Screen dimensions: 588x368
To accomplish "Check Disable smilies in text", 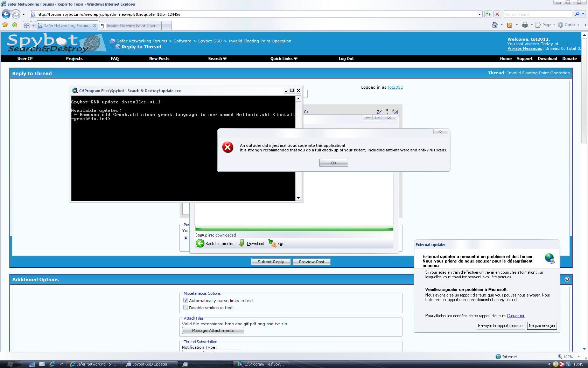I will click(186, 307).
